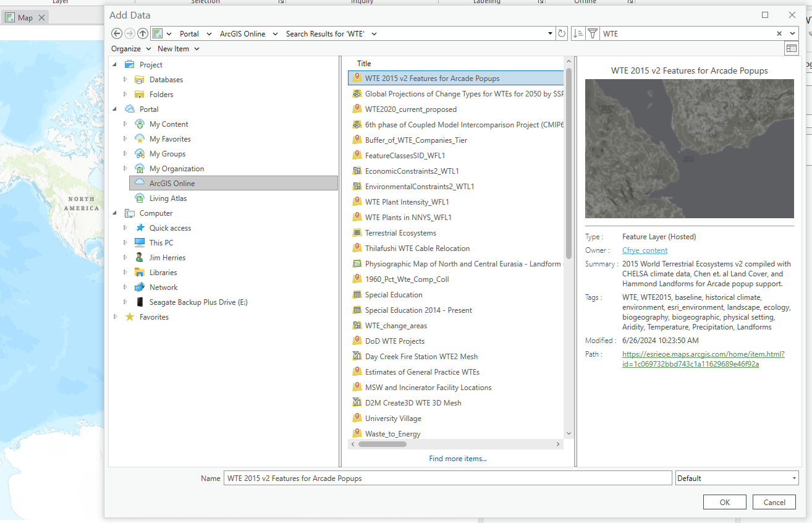Collapse the Computer tree section
This screenshot has height=523, width=812.
click(114, 213)
